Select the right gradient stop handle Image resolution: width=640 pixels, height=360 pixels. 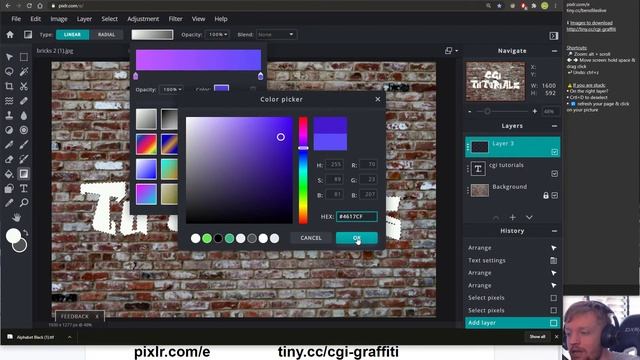[x=260, y=76]
